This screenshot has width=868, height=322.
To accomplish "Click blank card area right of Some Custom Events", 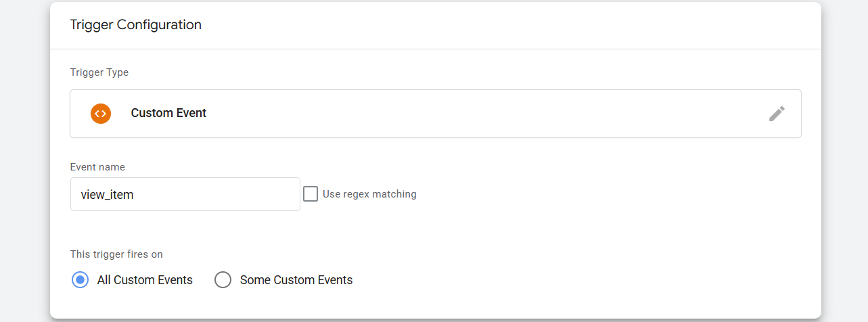I will tap(575, 280).
